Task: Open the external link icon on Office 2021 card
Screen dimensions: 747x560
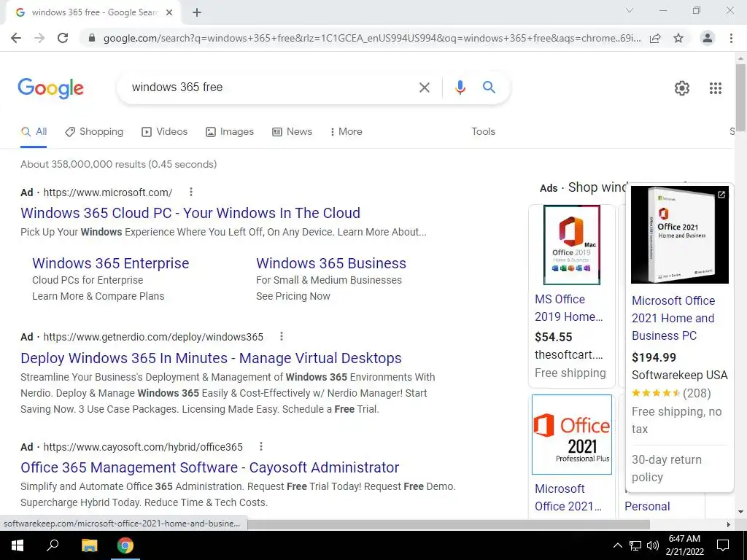Action: 721,194
